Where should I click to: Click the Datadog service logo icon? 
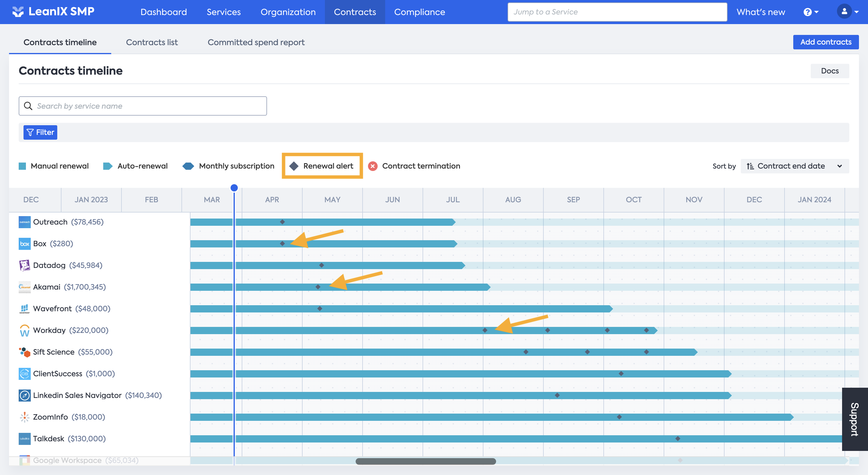point(25,265)
